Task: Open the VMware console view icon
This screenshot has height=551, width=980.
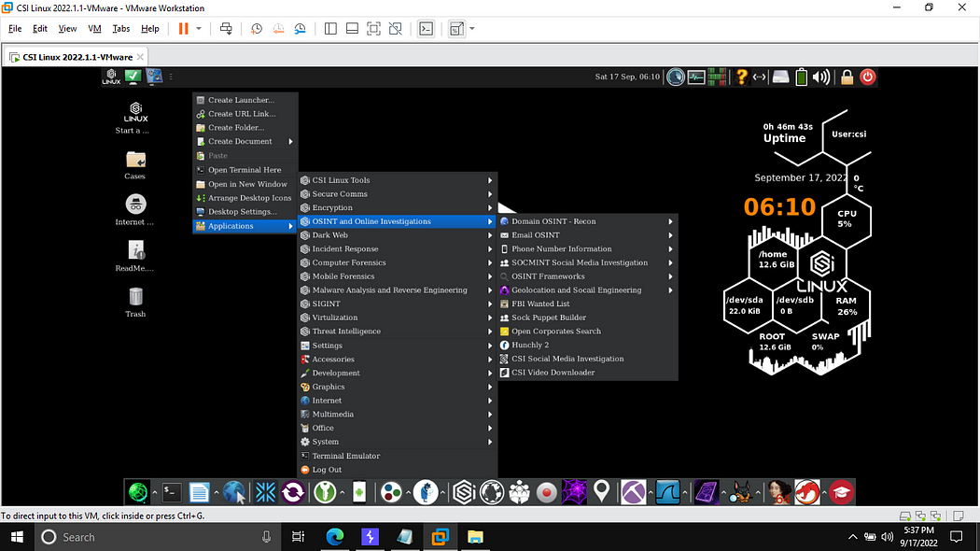Action: pyautogui.click(x=427, y=29)
